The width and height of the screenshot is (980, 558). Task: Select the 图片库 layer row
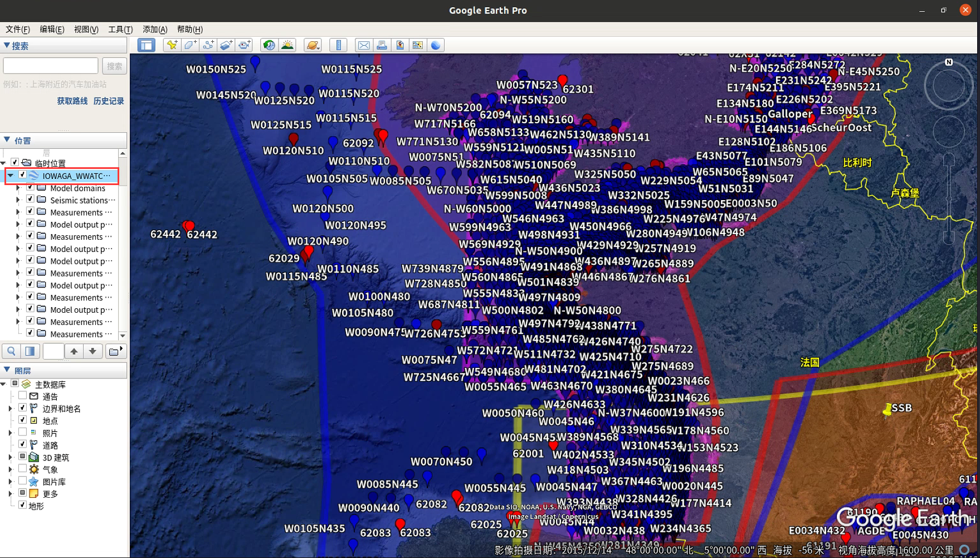[x=54, y=482]
